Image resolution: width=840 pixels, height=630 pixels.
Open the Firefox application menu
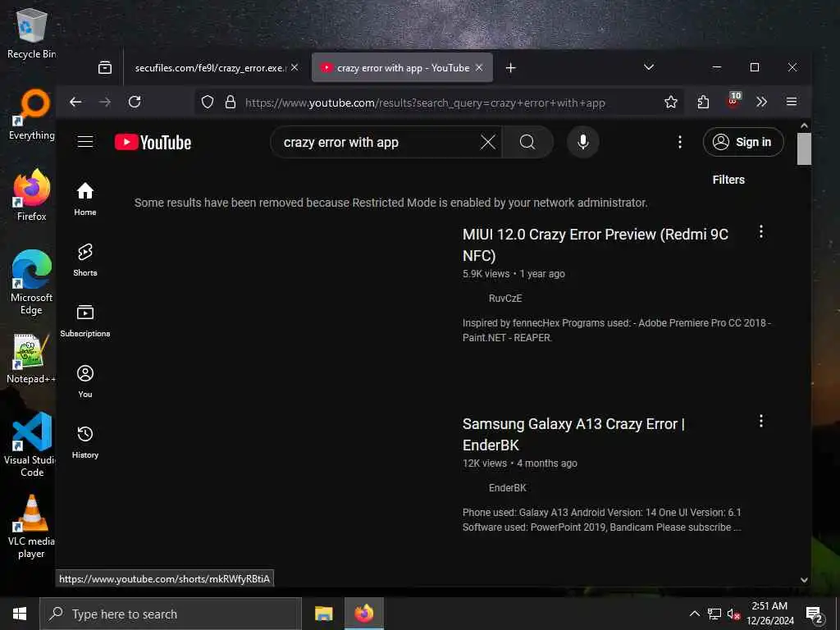[792, 102]
